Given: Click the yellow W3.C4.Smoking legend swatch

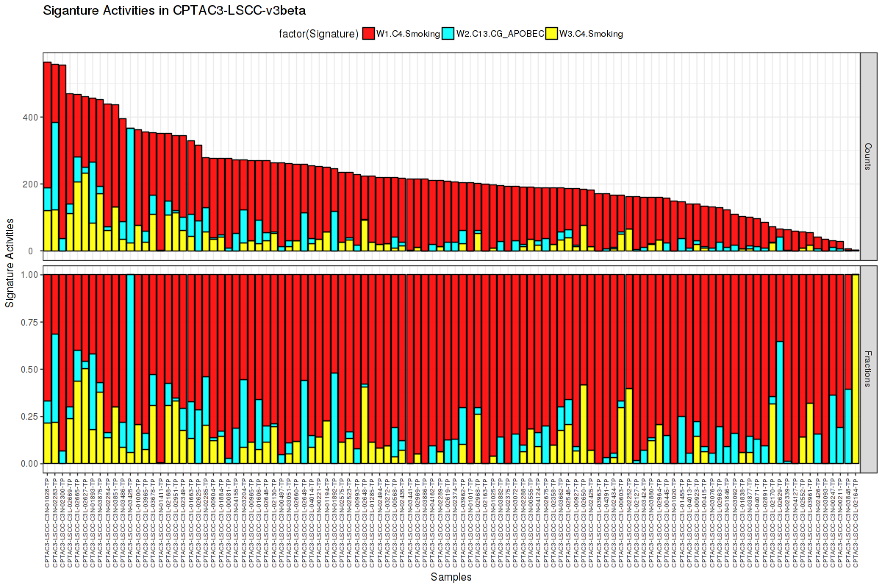Looking at the screenshot, I should [551, 34].
